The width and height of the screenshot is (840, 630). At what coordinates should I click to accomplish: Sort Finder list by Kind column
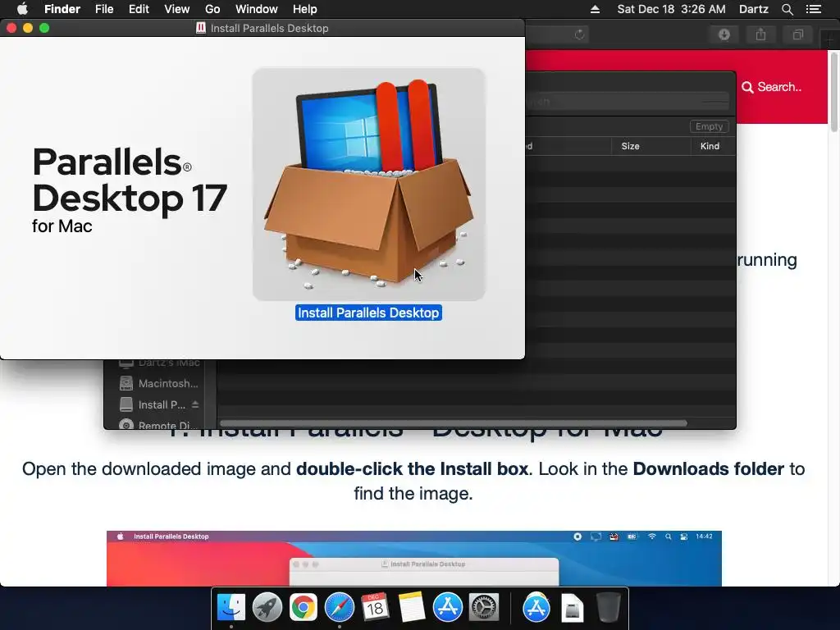(x=710, y=146)
